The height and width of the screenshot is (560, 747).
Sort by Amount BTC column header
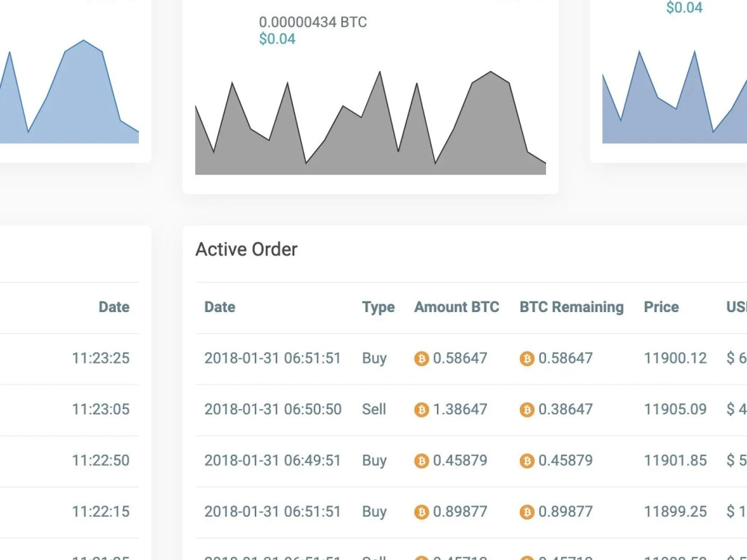[x=456, y=307]
